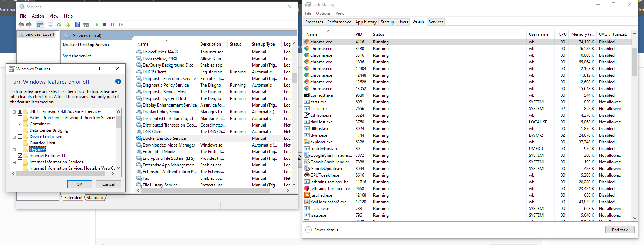Sort Task Manager by Memory column header

(x=583, y=34)
